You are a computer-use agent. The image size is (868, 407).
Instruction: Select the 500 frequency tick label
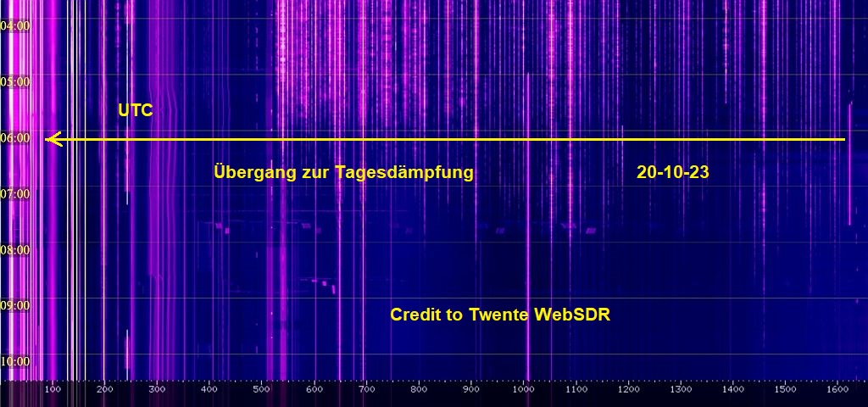pyautogui.click(x=262, y=389)
